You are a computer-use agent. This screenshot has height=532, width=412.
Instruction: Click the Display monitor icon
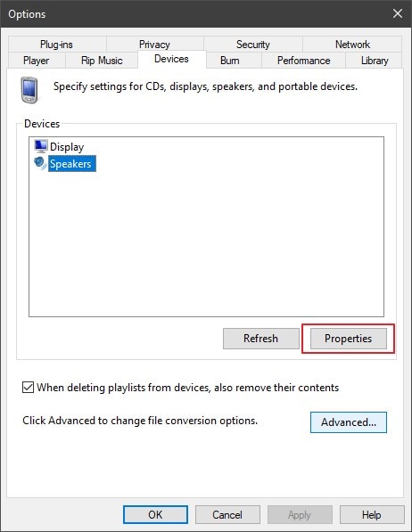41,146
